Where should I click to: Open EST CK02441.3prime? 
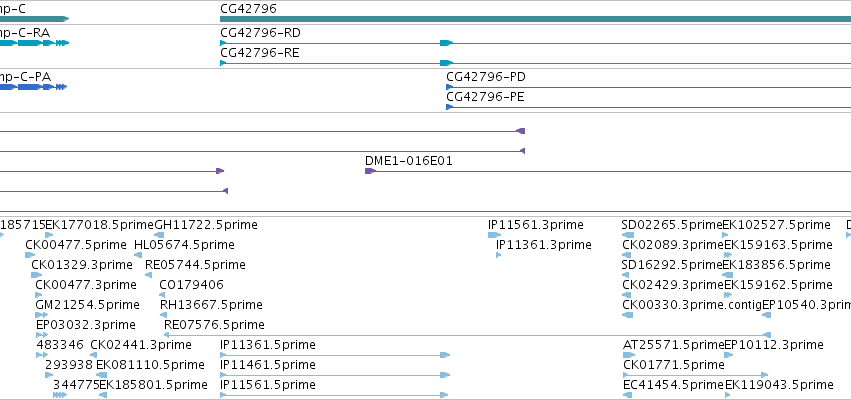(x=141, y=345)
